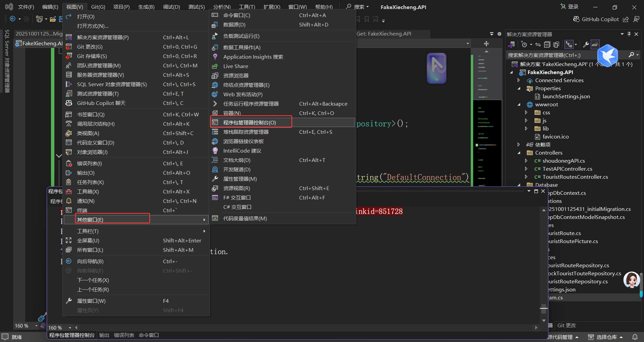Screen dimensions: 644x342
Task: Click the navigate backward toolbar icon
Action: click(13, 19)
